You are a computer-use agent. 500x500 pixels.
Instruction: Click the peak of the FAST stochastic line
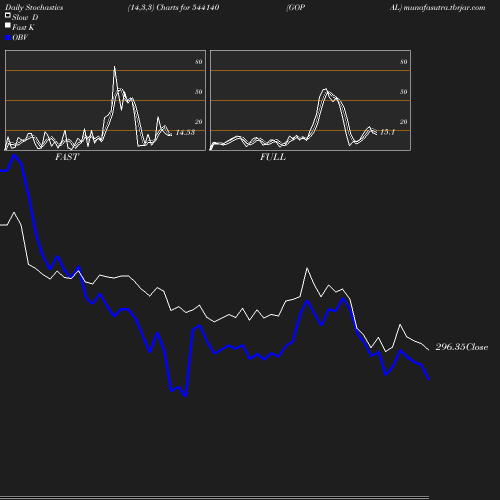pos(115,67)
